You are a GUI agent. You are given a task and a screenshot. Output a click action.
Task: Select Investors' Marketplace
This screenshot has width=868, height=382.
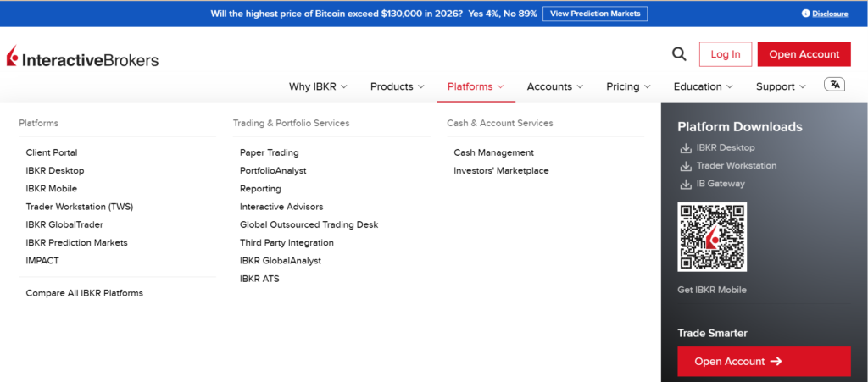pyautogui.click(x=501, y=171)
